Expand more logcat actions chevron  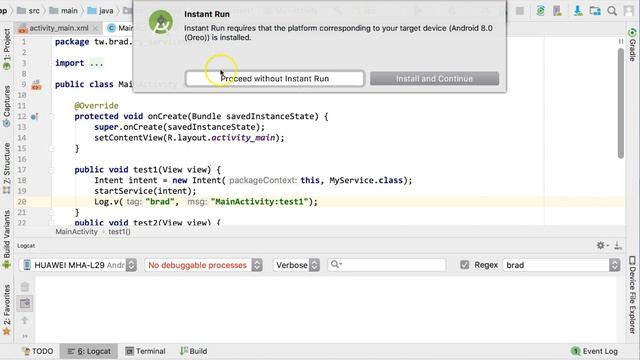pyautogui.click(x=25, y=336)
